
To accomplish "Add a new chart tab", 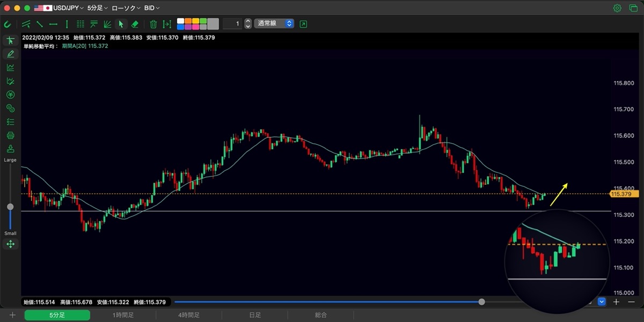I will pyautogui.click(x=12, y=316).
